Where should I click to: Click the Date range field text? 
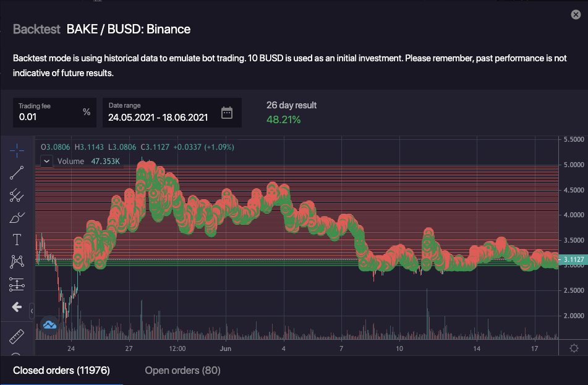coord(158,116)
